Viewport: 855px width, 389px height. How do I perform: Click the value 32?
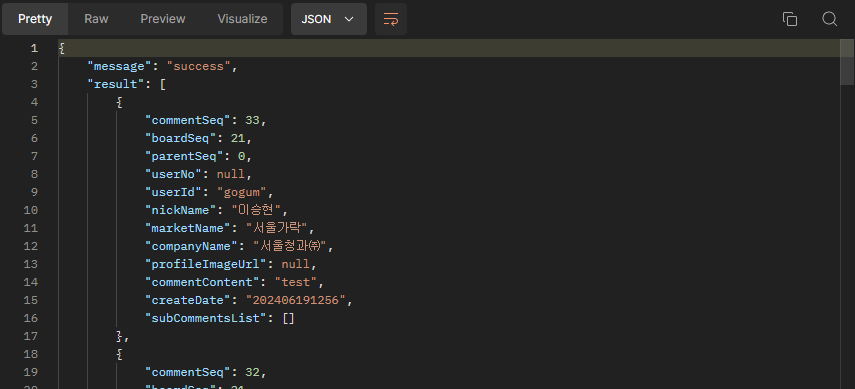pos(252,372)
